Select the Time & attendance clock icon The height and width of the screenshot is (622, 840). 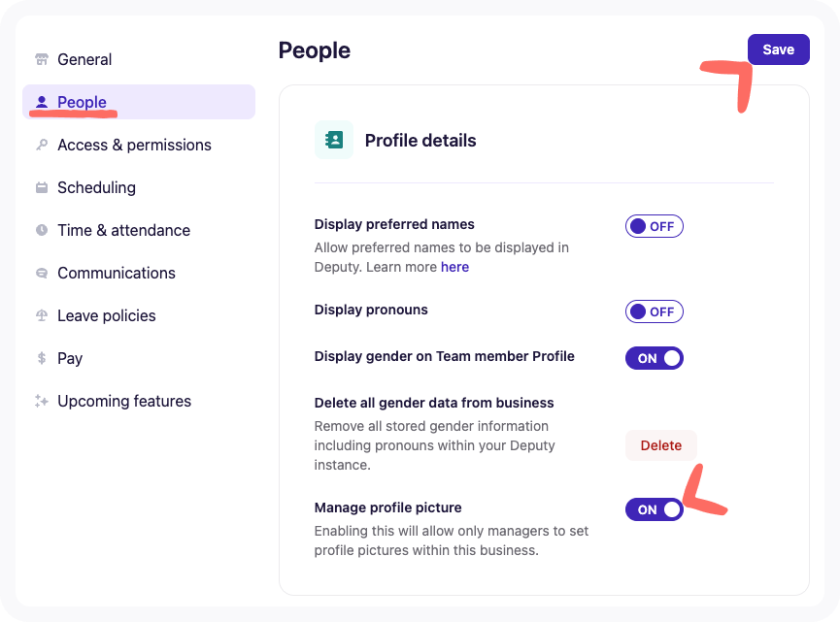[40, 230]
